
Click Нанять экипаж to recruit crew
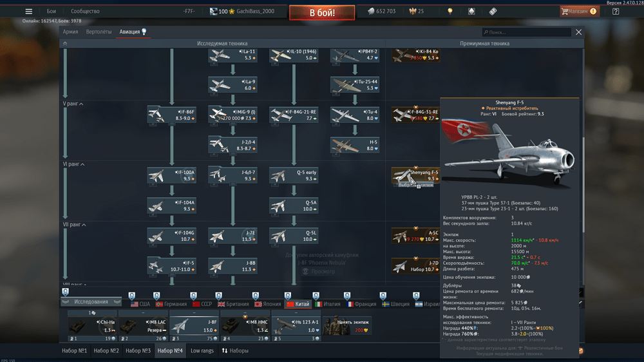click(x=347, y=327)
